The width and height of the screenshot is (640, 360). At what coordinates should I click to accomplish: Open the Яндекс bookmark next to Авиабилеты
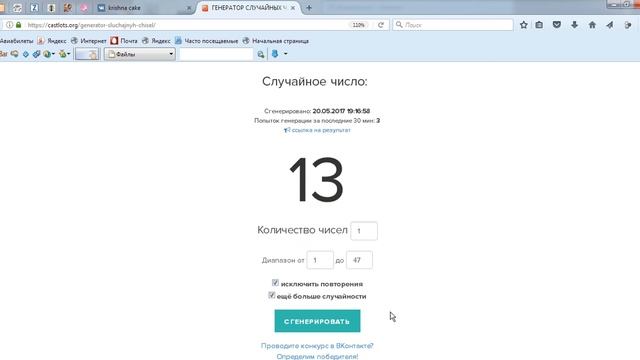tap(52, 41)
